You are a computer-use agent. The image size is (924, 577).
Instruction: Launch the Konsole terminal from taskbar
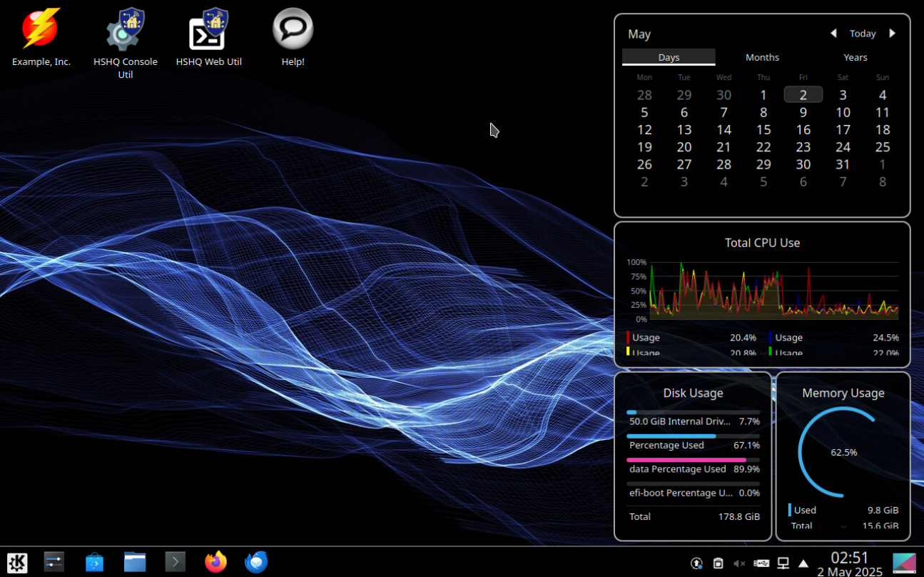(x=175, y=562)
